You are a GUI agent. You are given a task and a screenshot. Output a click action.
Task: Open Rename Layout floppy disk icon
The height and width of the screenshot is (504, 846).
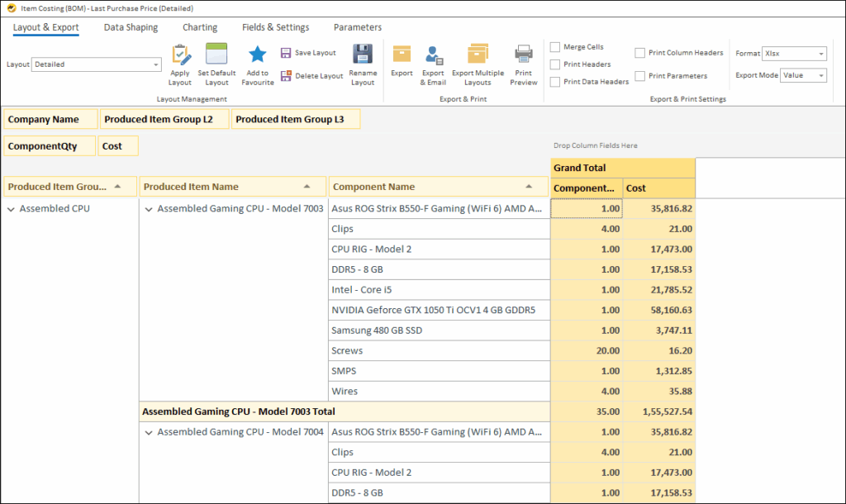(363, 55)
